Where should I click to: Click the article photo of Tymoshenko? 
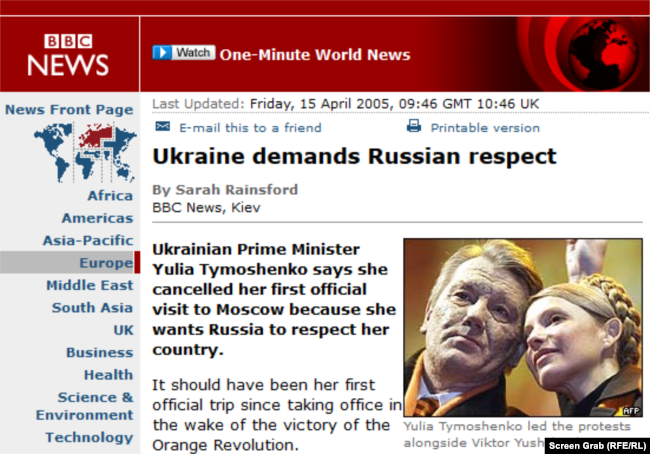(x=523, y=328)
